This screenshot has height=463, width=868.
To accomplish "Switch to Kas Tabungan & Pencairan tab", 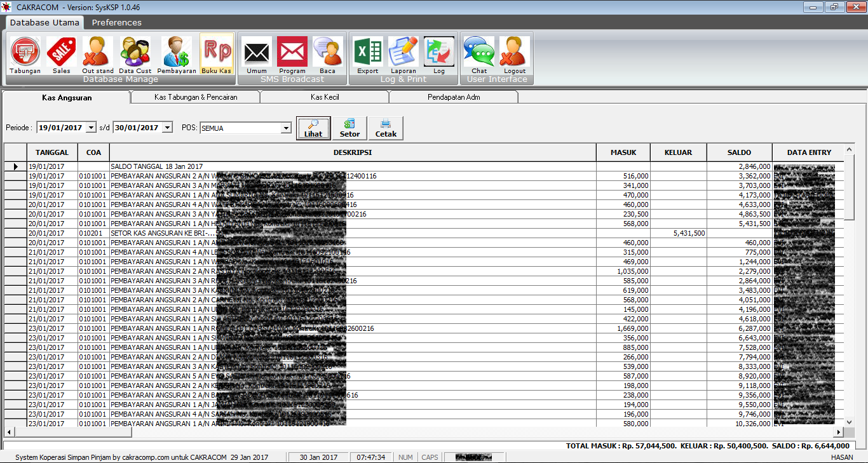I will point(196,97).
